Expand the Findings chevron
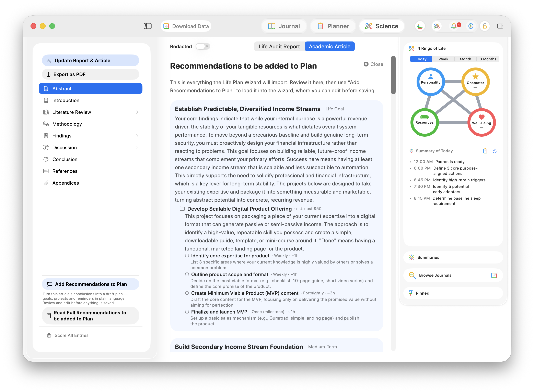Viewport: 534px width, 392px height. [137, 136]
